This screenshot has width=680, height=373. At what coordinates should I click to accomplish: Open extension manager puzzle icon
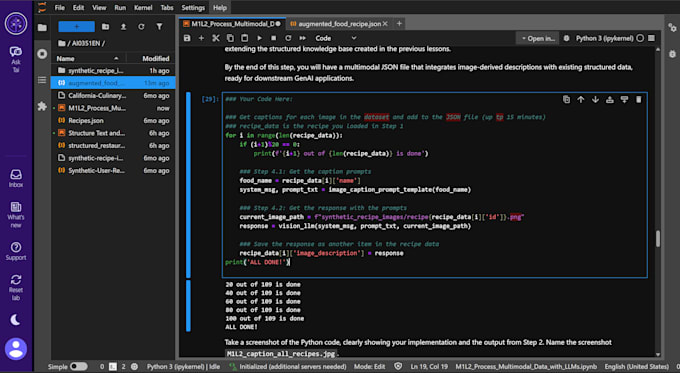tap(42, 106)
